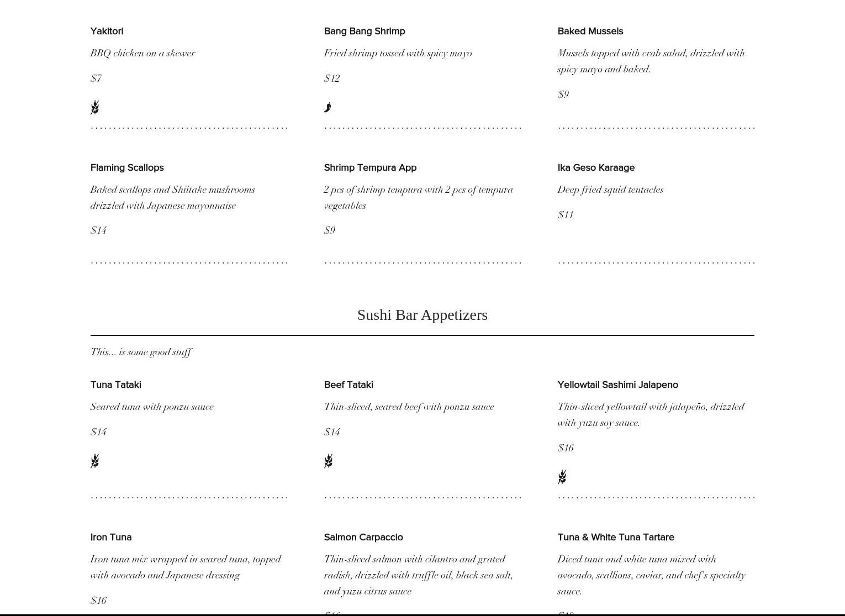Click the gluten-free icon under Yellowtail Sashimi Jalapeno
845x616 pixels.
[x=562, y=477]
